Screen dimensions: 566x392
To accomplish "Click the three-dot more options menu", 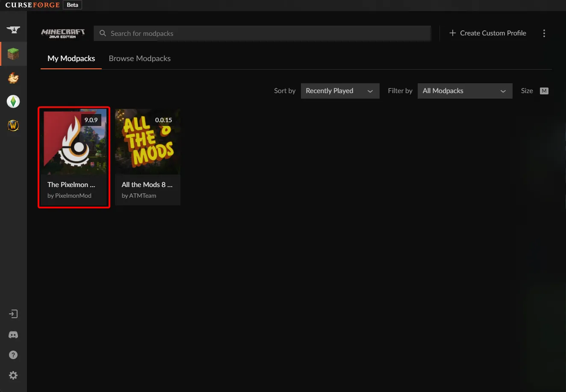I will [544, 33].
